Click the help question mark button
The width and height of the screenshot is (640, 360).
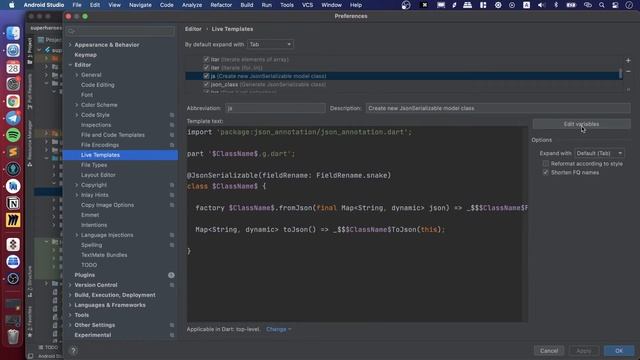[73, 351]
